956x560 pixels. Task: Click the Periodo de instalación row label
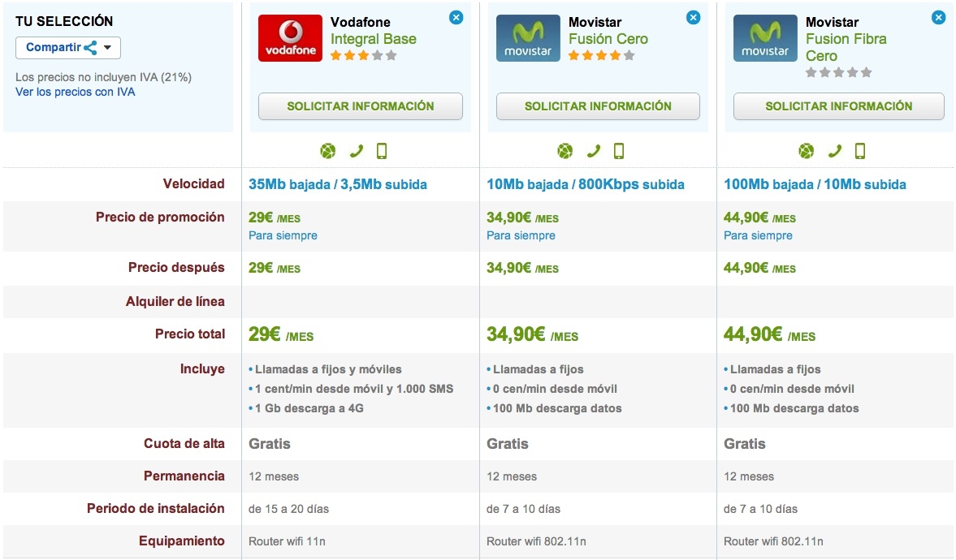155,509
